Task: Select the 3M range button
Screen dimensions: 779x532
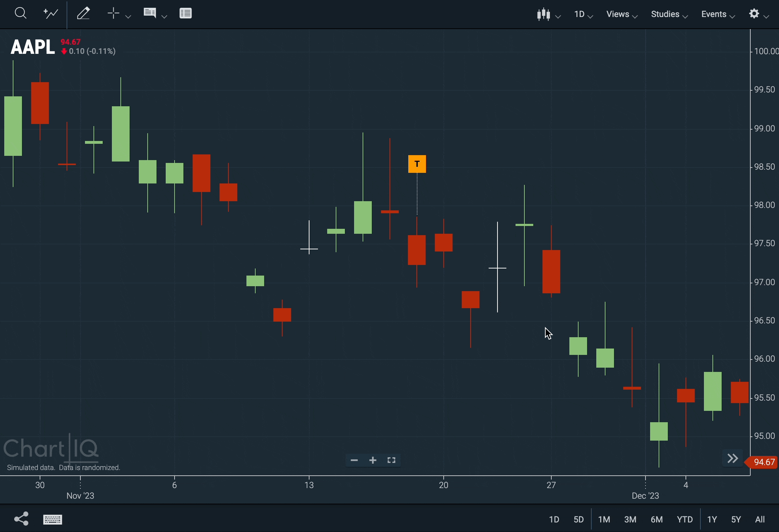Action: [630, 520]
